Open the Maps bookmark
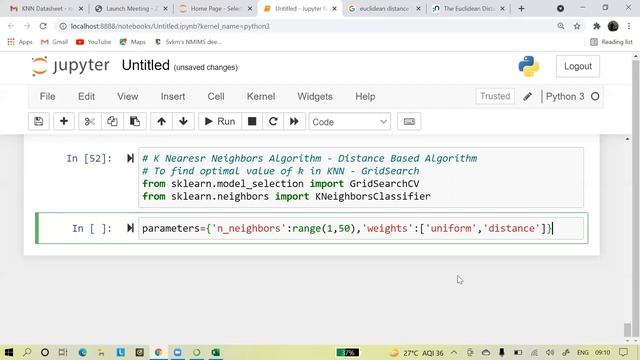This screenshot has width=640, height=360. point(132,42)
